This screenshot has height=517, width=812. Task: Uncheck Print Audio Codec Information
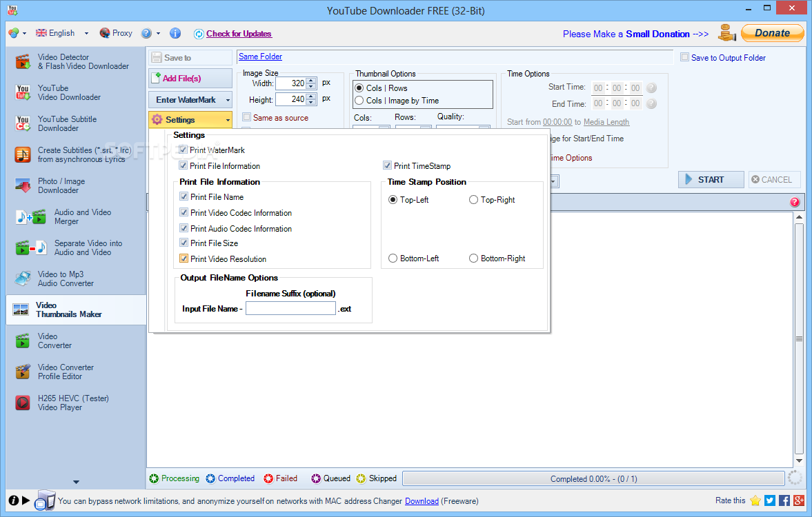[x=184, y=228]
